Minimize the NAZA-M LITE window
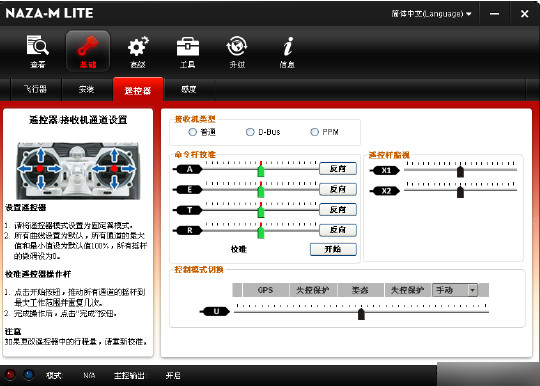This screenshot has width=540, height=386. coord(495,14)
